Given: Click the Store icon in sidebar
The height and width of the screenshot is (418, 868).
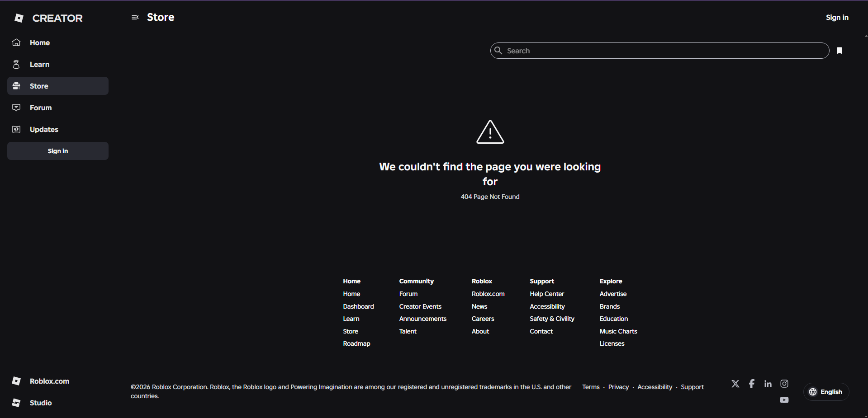Looking at the screenshot, I should pyautogui.click(x=16, y=86).
